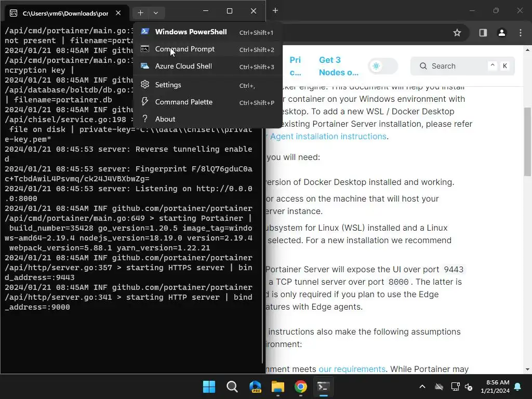532x399 pixels.
Task: Open the Get 3 Nodes offer link
Action: coord(338,66)
